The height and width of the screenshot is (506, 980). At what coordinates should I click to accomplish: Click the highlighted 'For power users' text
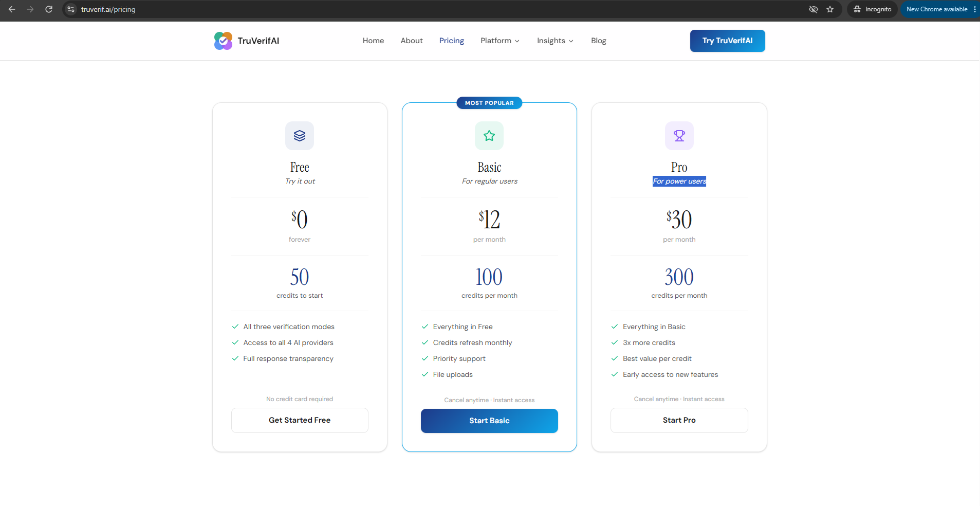(679, 181)
